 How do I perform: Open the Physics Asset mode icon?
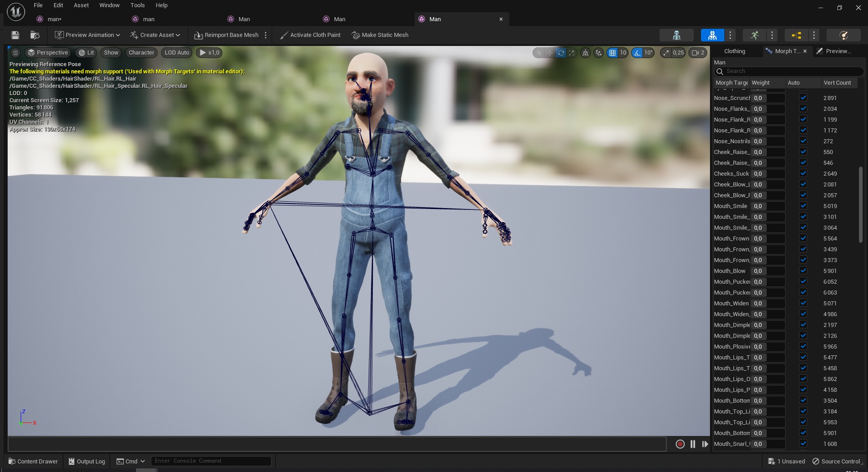[x=844, y=35]
